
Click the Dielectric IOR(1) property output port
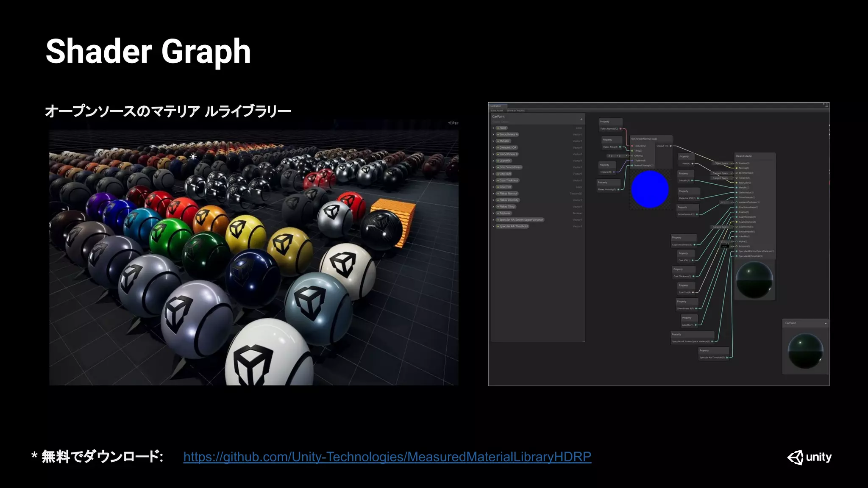(x=698, y=198)
